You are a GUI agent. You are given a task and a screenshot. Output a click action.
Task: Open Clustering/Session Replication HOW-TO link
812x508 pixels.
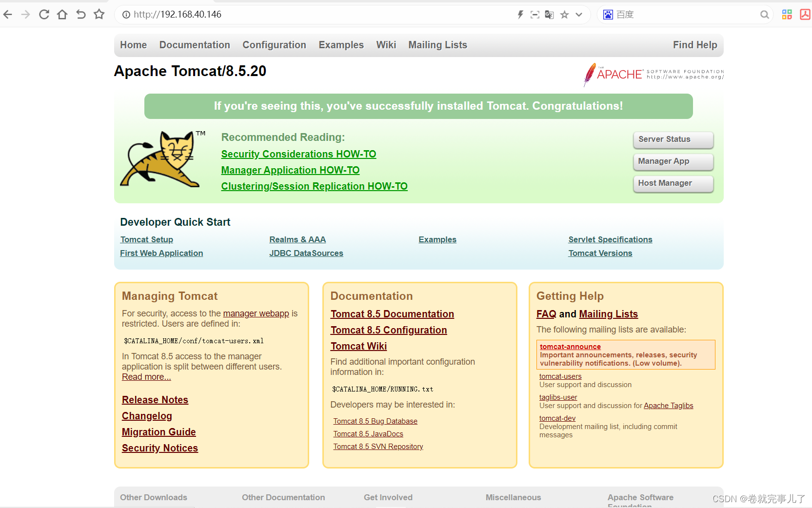[314, 186]
